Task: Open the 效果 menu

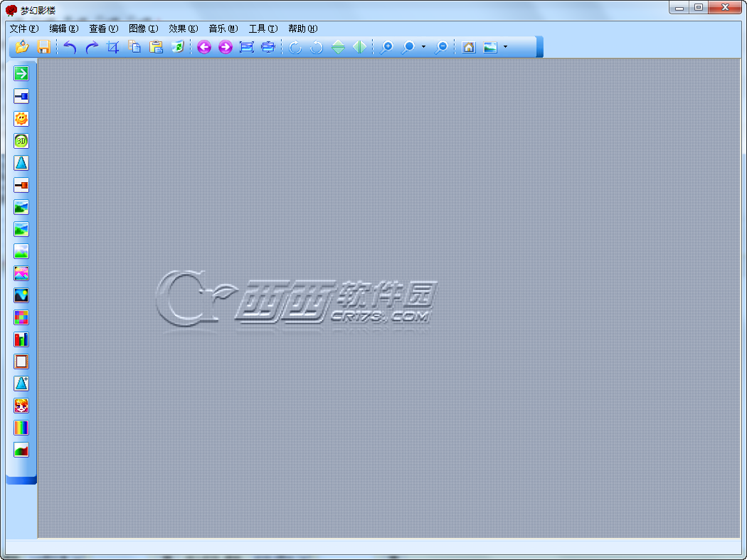Action: coord(183,28)
